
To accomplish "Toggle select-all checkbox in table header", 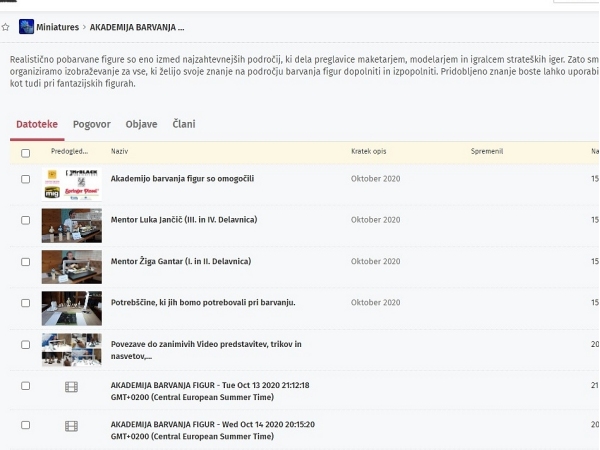I will (26, 153).
